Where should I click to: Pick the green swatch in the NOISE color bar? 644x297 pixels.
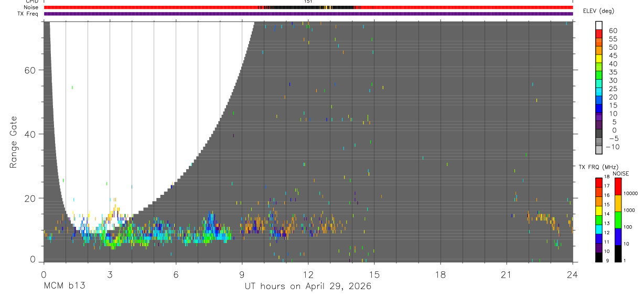[x=618, y=220]
